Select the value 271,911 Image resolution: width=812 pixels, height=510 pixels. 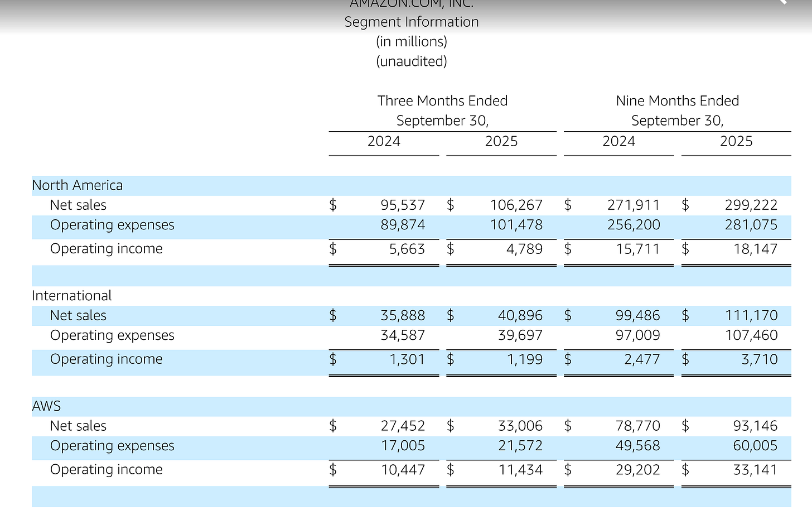[x=634, y=205]
